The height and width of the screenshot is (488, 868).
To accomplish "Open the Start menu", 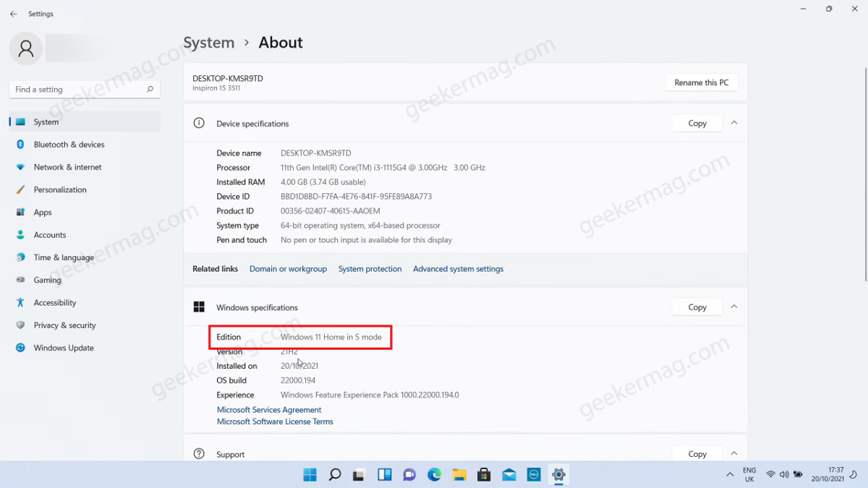I will [x=310, y=475].
